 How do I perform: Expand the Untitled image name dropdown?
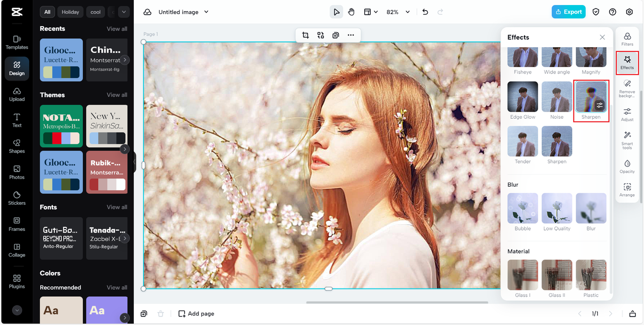pyautogui.click(x=206, y=12)
